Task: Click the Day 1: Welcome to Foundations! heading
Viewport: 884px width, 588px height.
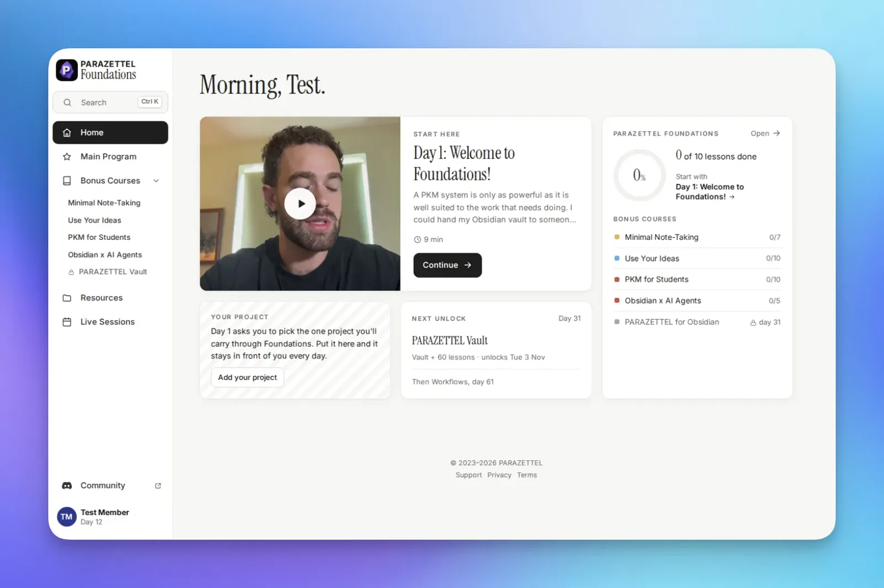Action: (464, 164)
